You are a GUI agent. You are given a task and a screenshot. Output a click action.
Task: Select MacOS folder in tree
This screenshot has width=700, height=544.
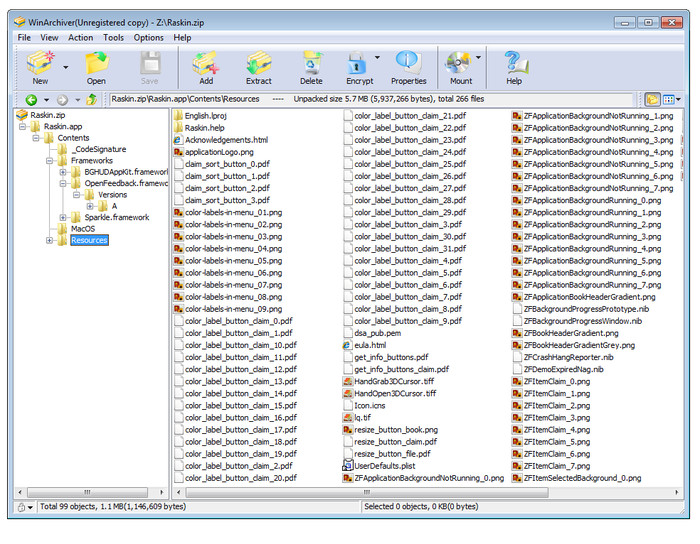83,229
